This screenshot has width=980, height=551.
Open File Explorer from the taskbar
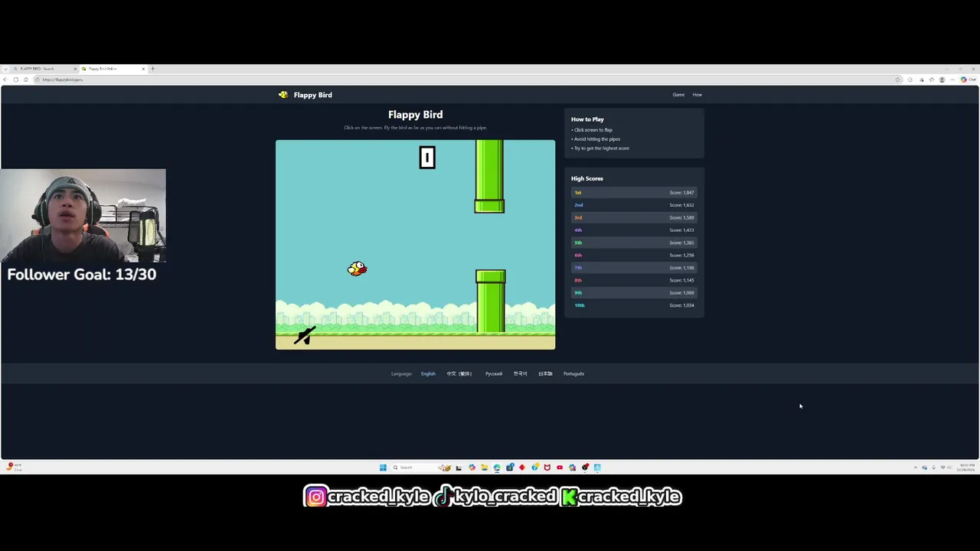tap(484, 468)
